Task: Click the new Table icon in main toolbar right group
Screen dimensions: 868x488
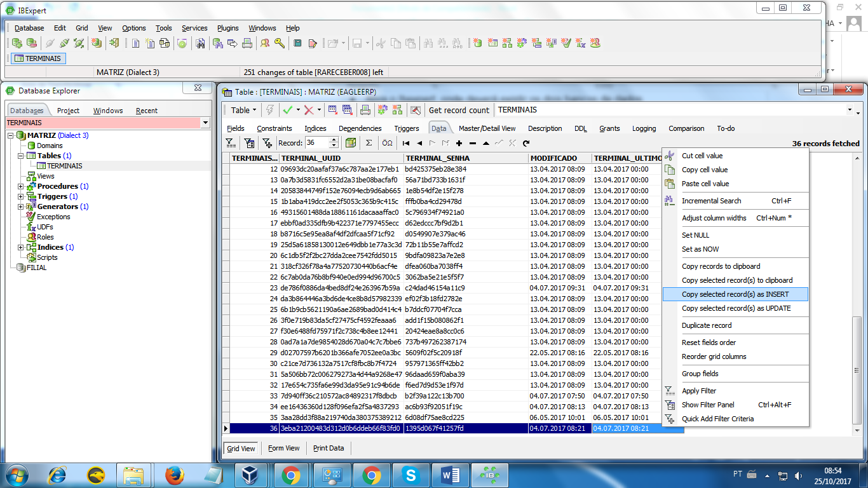Action: tap(492, 43)
